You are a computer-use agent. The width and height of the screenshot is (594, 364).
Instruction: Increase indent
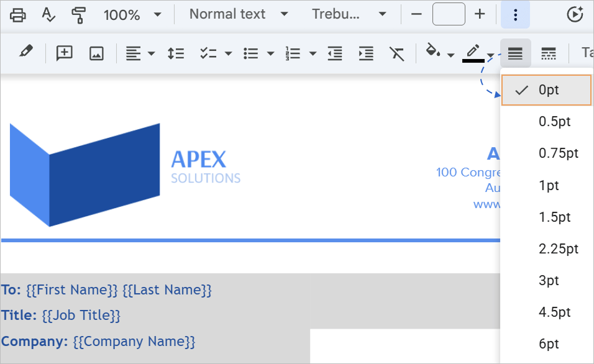tap(366, 53)
